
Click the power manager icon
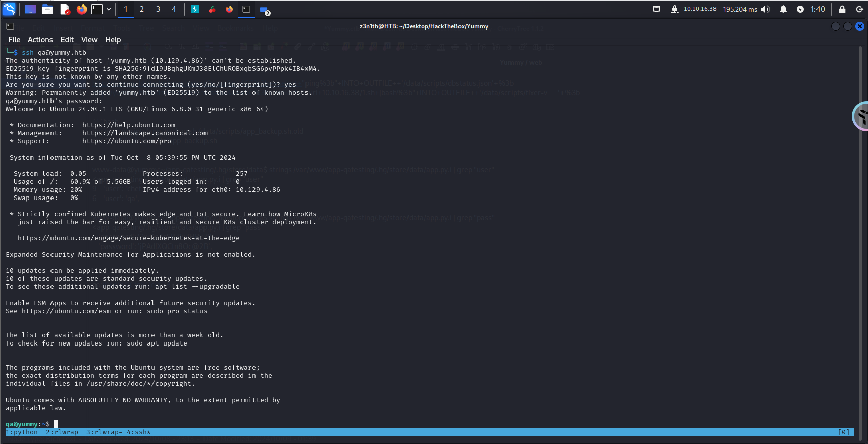[x=800, y=9]
